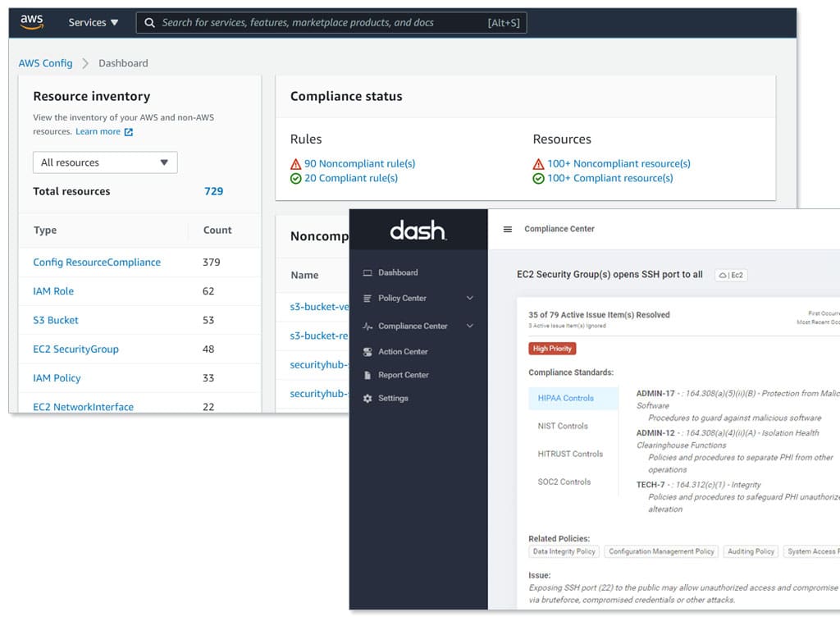Open Dashboard in Dash sidebar
The height and width of the screenshot is (635, 840).
(398, 272)
